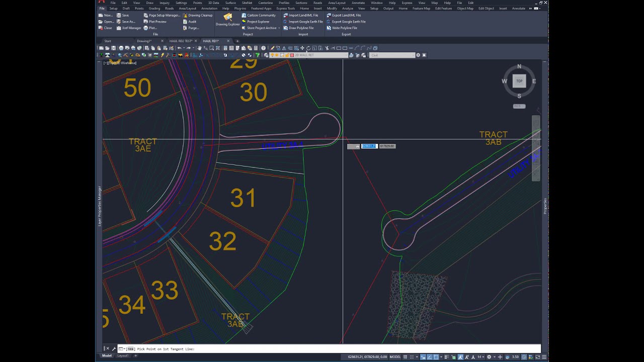Click Save As... button
Image resolution: width=644 pixels, height=362 pixels.
pos(126,22)
